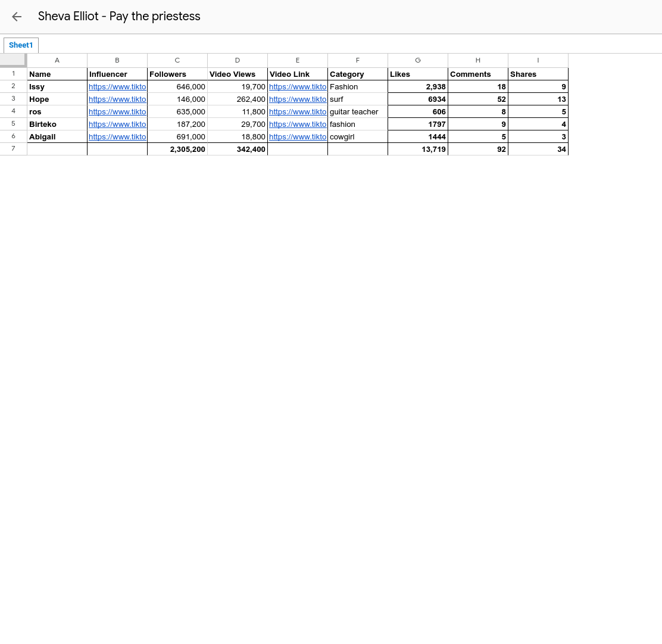Select row 4 header

14,111
